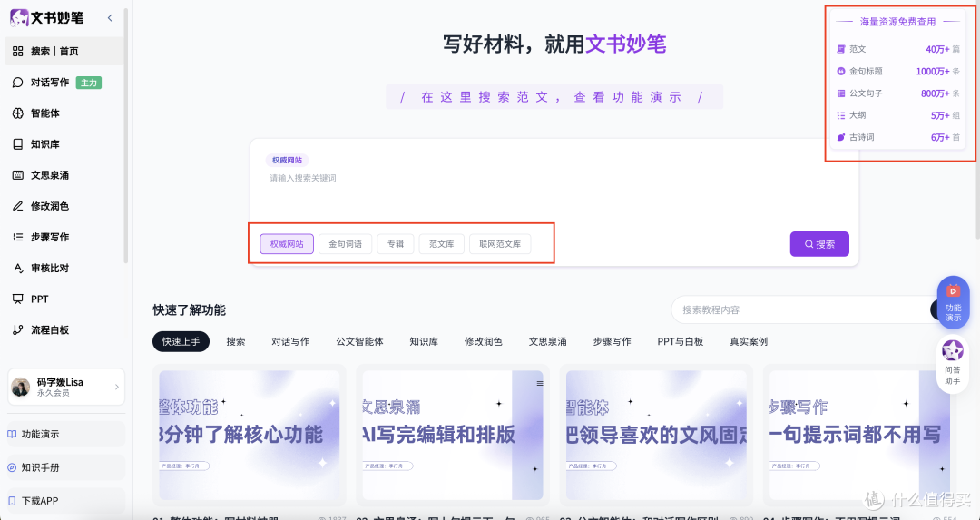Click the 800万+ 公文句子 count
The width and height of the screenshot is (980, 520).
pyautogui.click(x=935, y=93)
